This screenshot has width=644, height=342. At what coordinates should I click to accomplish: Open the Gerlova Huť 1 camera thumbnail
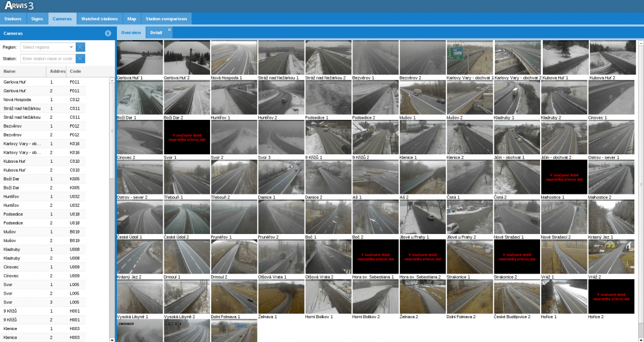140,58
